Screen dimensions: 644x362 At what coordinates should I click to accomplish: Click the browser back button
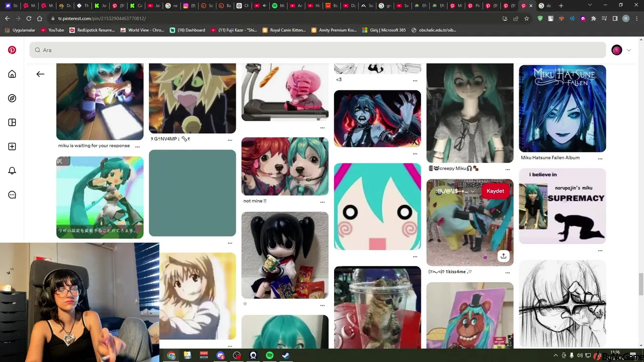7,19
